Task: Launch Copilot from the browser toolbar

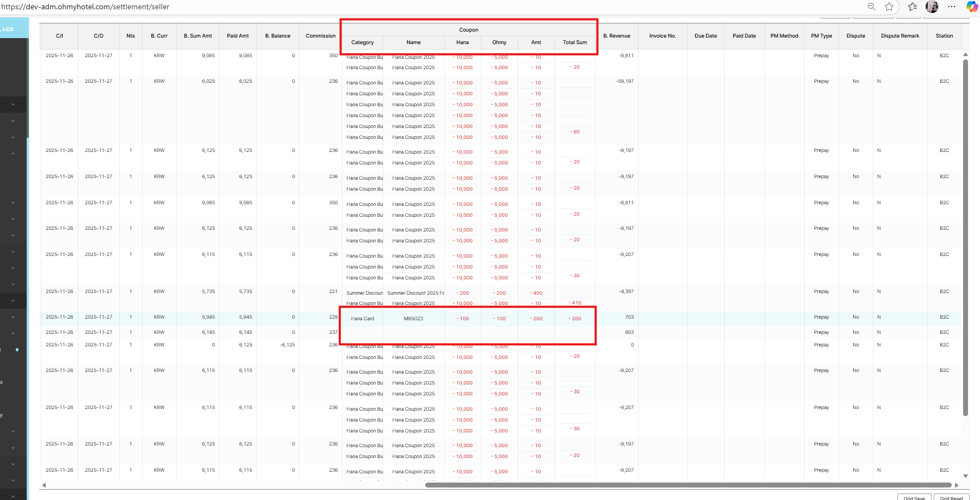Action: pyautogui.click(x=972, y=7)
